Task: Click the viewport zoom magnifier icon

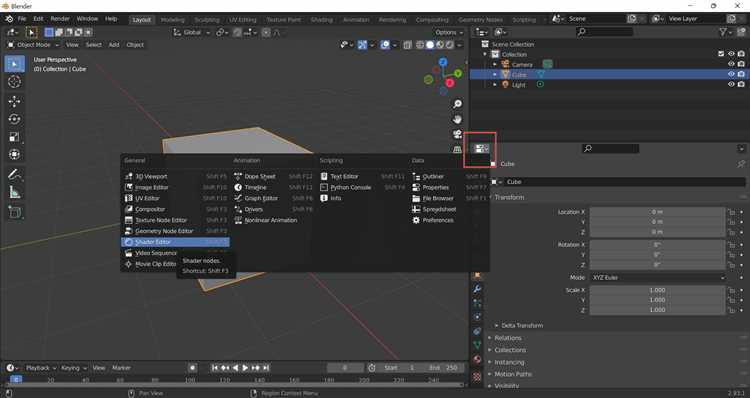Action: click(457, 104)
